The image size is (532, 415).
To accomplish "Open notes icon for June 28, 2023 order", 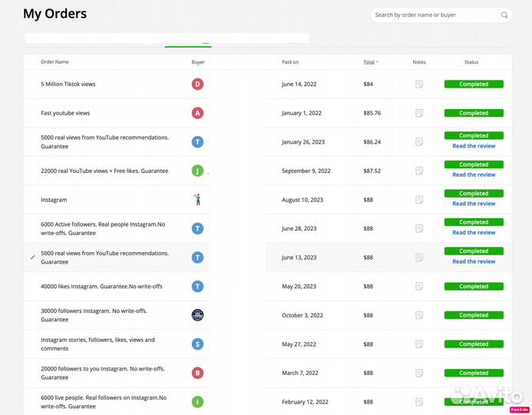I will 419,228.
